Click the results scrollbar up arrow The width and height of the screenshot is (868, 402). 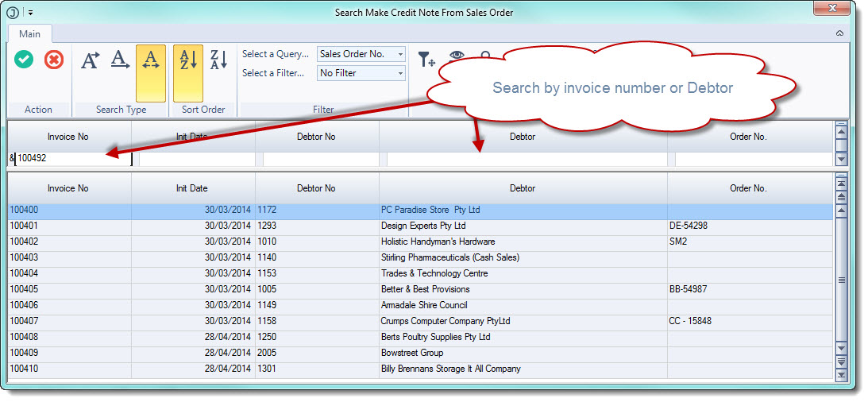coord(842,211)
